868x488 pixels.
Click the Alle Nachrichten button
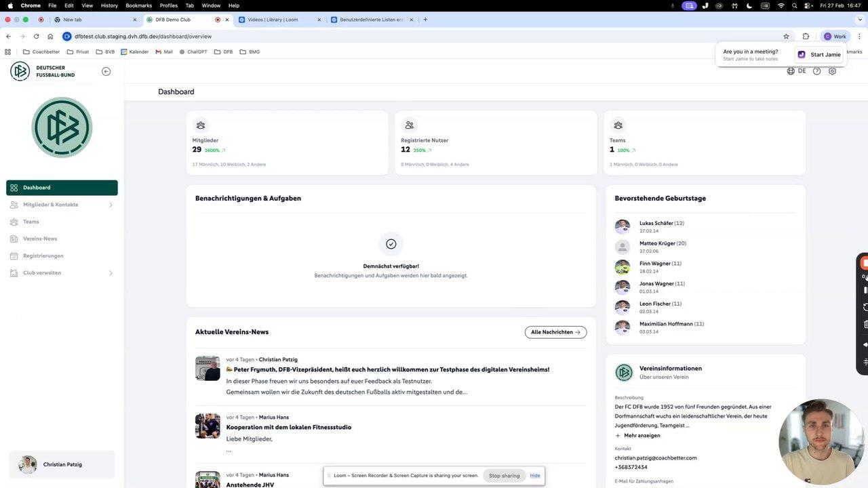tap(555, 332)
